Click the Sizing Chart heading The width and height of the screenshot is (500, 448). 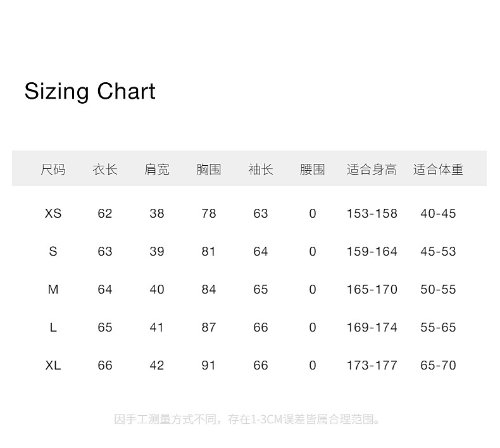point(90,92)
